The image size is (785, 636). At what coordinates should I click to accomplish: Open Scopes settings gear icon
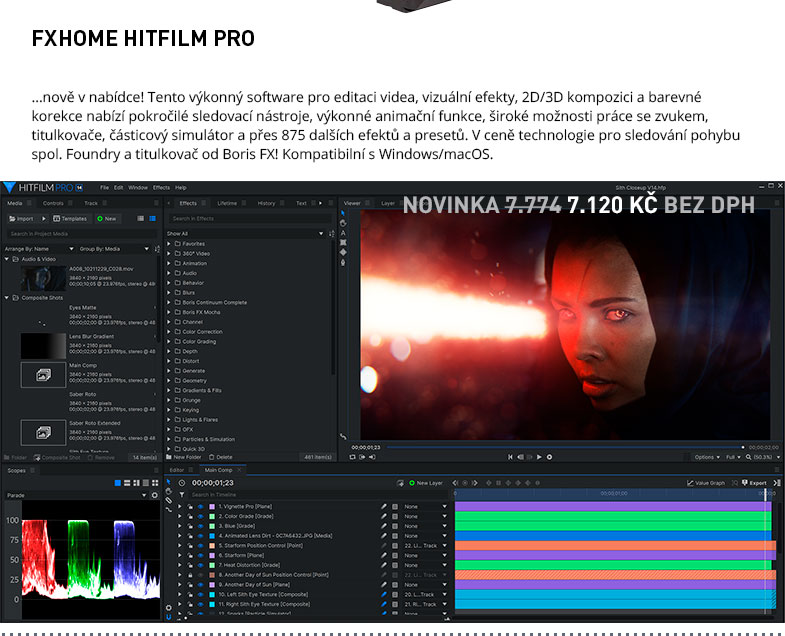[155, 495]
